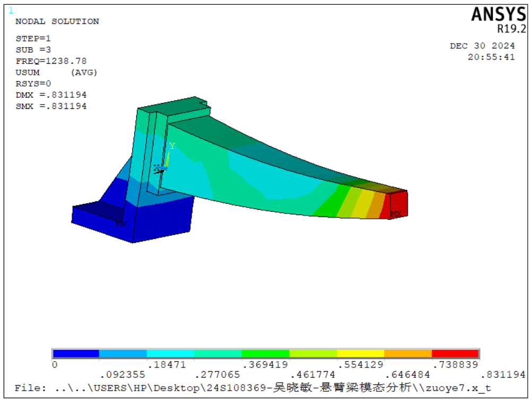This screenshot has height=402, width=532.
Task: Click the teal-green legend band
Action: pyautogui.click(x=218, y=353)
